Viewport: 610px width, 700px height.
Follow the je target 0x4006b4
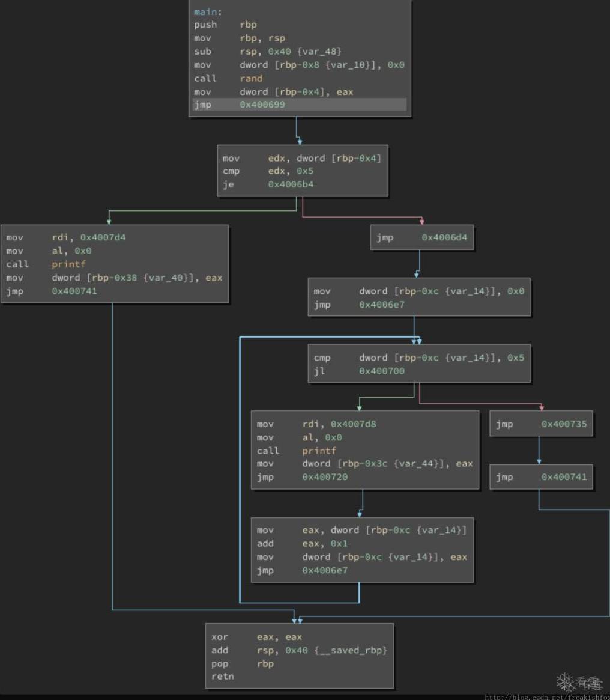291,184
